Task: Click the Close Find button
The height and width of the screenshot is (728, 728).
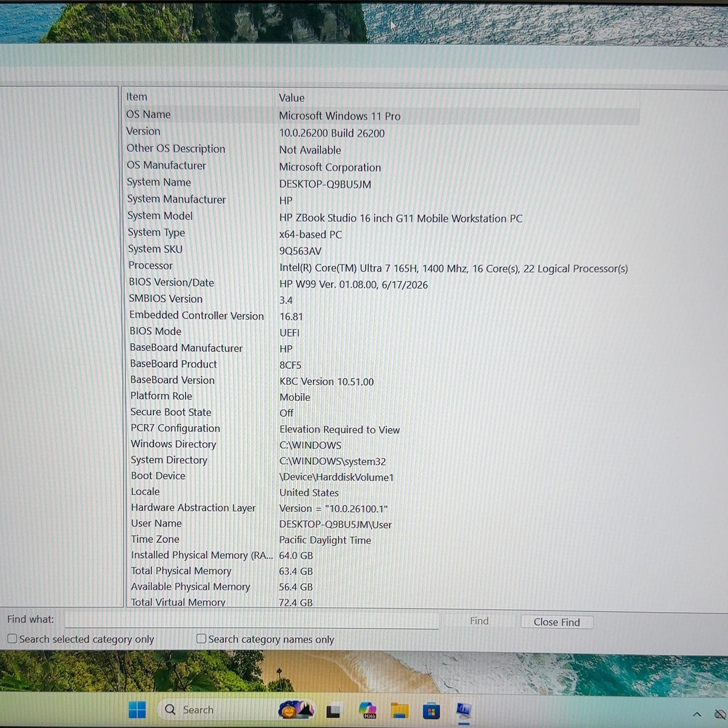Action: tap(557, 622)
